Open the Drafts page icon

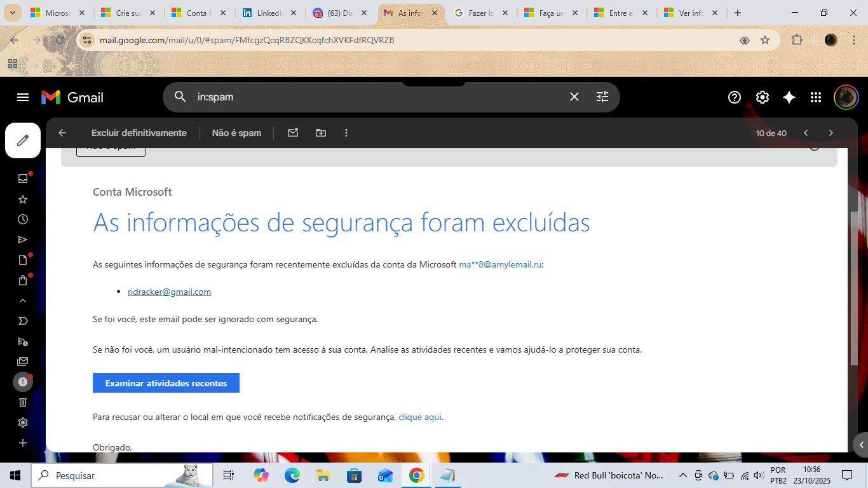(23, 260)
